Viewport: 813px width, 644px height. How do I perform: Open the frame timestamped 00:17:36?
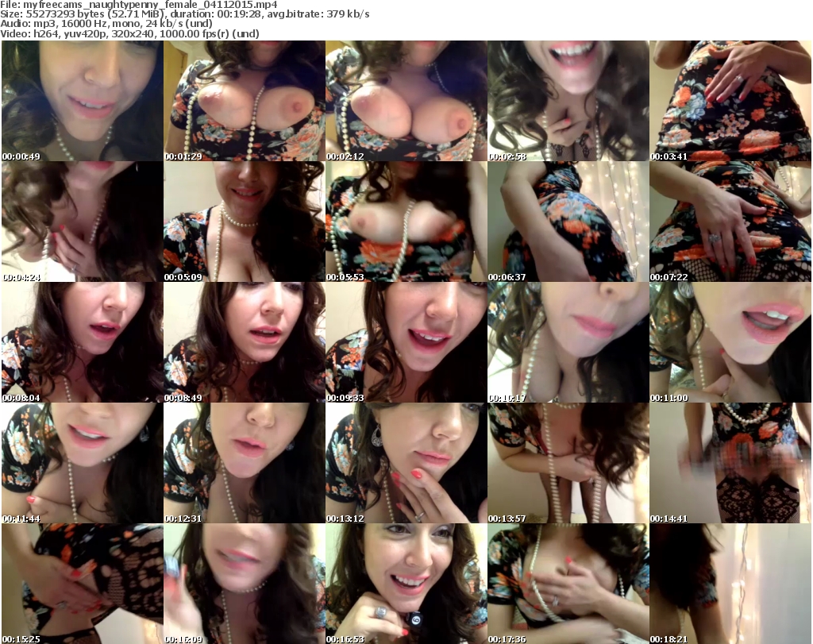[x=568, y=584]
